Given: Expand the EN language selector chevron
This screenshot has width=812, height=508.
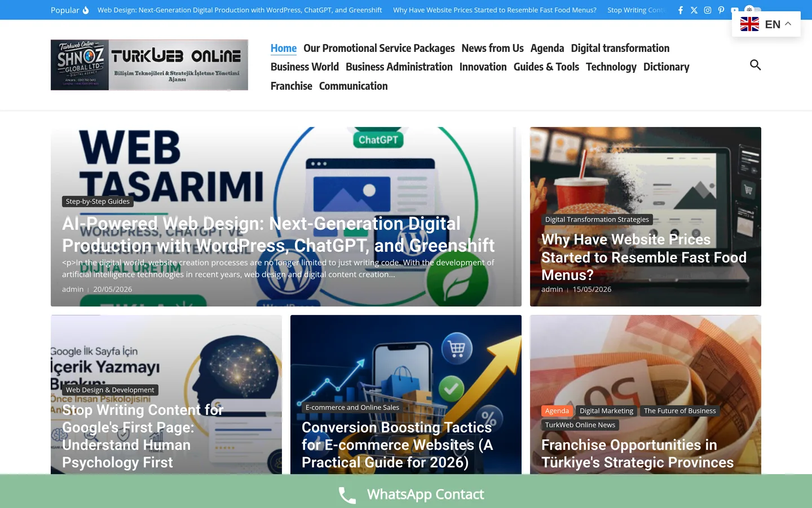Looking at the screenshot, I should pyautogui.click(x=788, y=24).
